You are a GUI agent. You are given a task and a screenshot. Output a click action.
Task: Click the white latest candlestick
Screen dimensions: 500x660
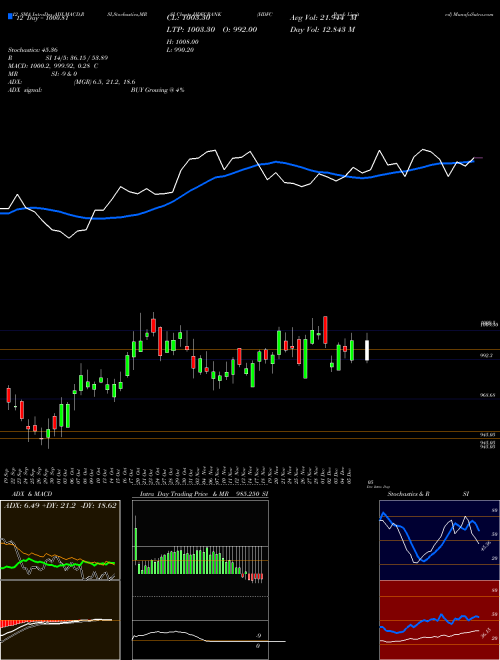pyautogui.click(x=367, y=350)
